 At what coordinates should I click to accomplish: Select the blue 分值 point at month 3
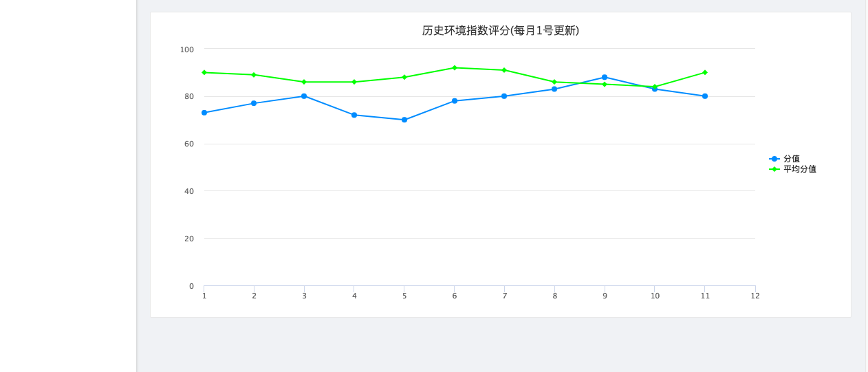[x=304, y=96]
